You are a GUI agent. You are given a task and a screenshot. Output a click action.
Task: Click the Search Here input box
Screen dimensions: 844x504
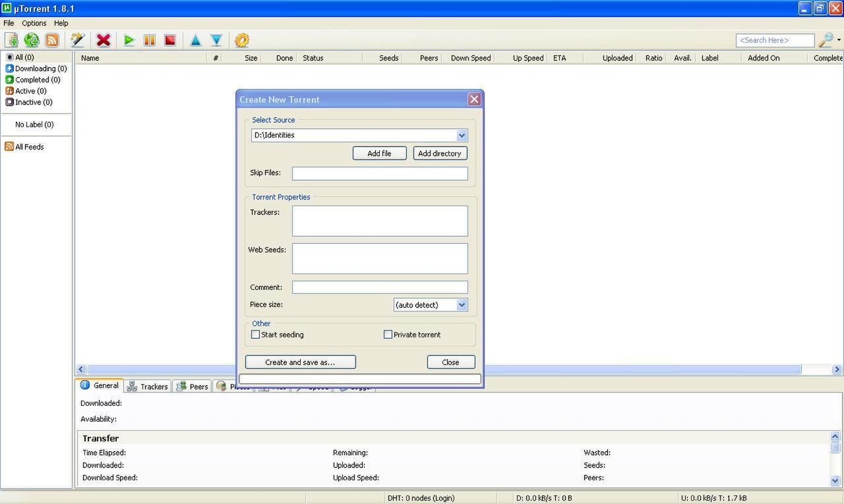775,40
